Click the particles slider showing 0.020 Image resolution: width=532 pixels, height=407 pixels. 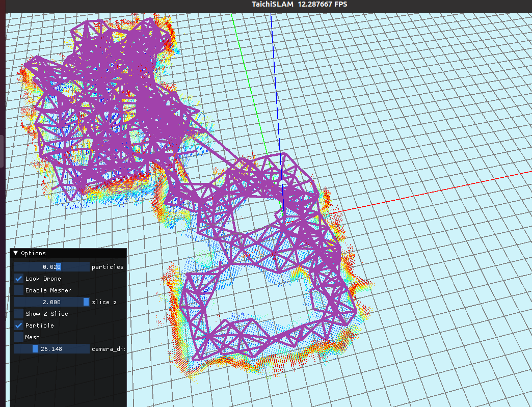[x=51, y=267]
